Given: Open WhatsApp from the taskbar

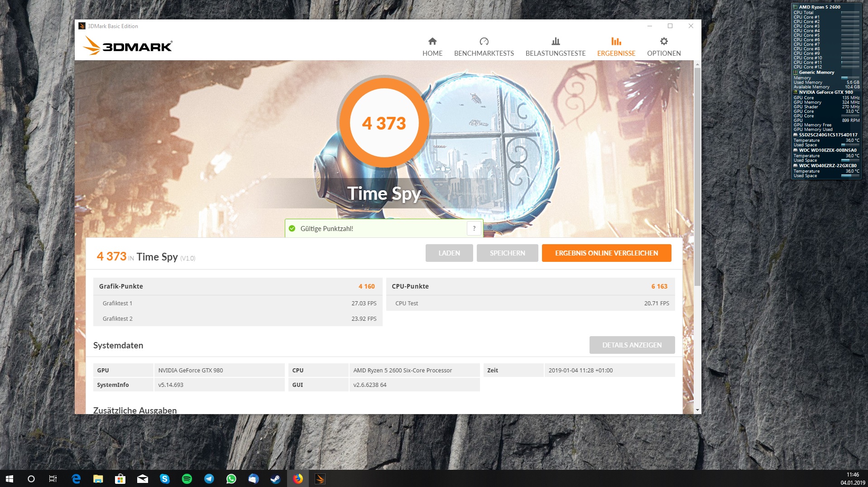Looking at the screenshot, I should click(x=231, y=479).
